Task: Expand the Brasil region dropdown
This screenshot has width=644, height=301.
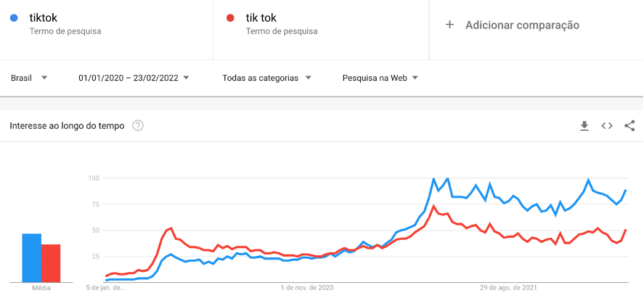Action: [29, 78]
